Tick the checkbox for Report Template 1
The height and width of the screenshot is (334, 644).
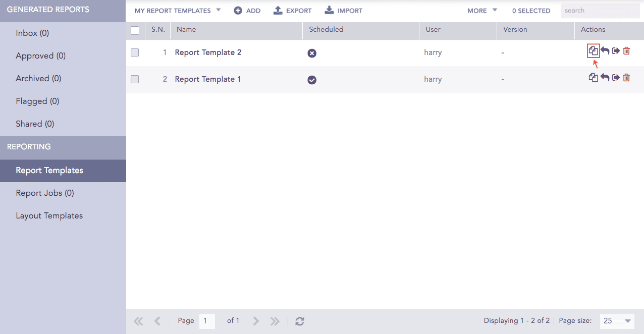pyautogui.click(x=135, y=79)
